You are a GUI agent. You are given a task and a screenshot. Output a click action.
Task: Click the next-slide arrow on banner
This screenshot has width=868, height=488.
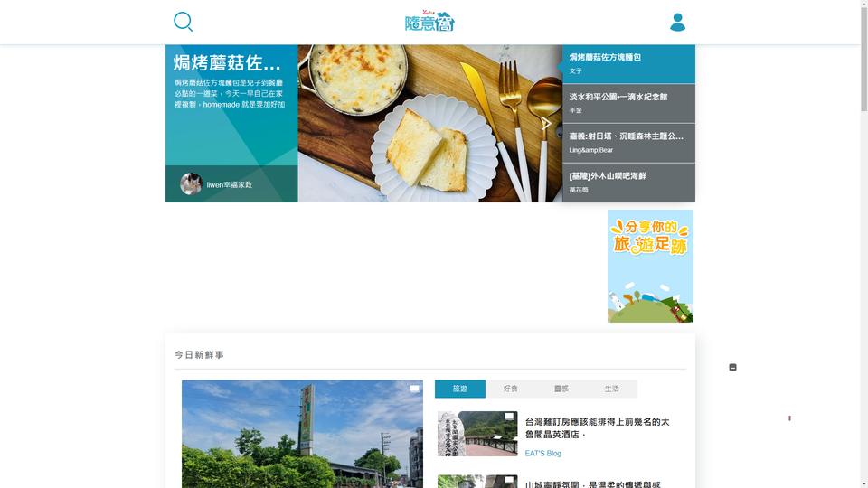pyautogui.click(x=546, y=124)
